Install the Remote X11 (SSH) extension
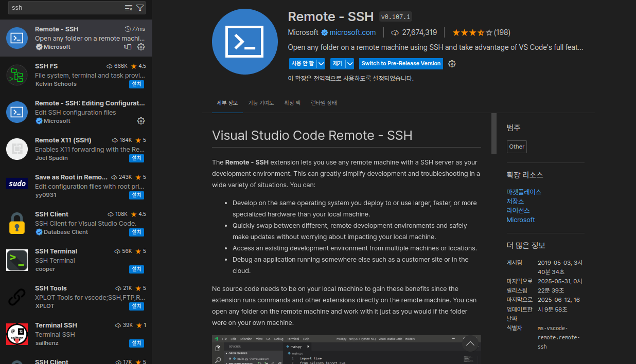This screenshot has width=636, height=364. click(136, 158)
